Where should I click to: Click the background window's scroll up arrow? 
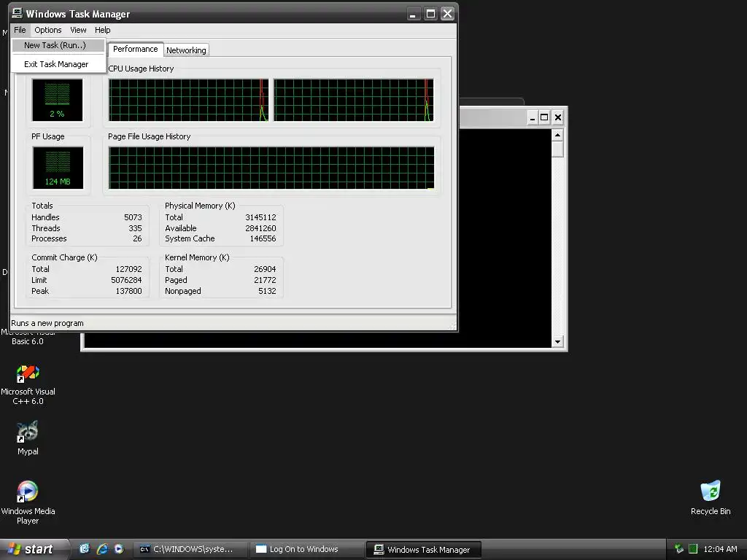557,135
